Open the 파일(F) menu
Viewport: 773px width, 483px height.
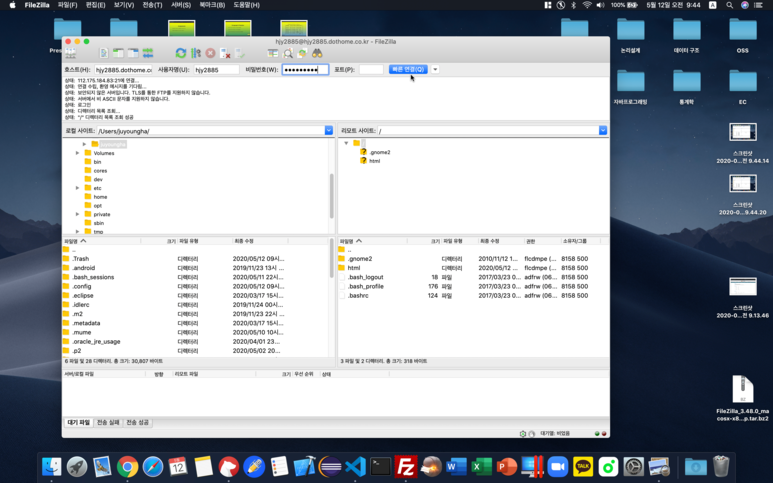68,5
